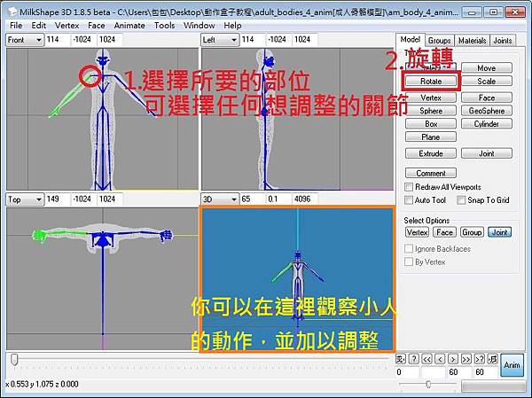Set select option to Group
Viewport: 532px width, 398px height.
coord(472,232)
